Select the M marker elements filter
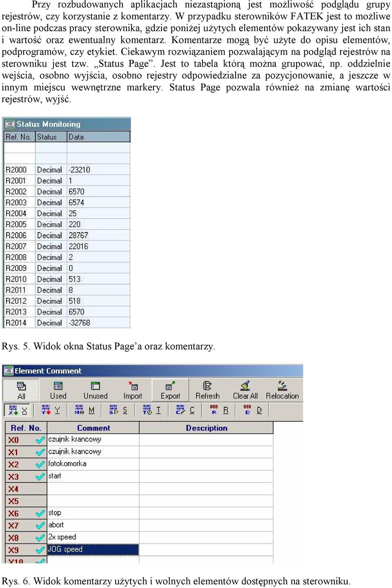392x588 pixels. (x=85, y=410)
